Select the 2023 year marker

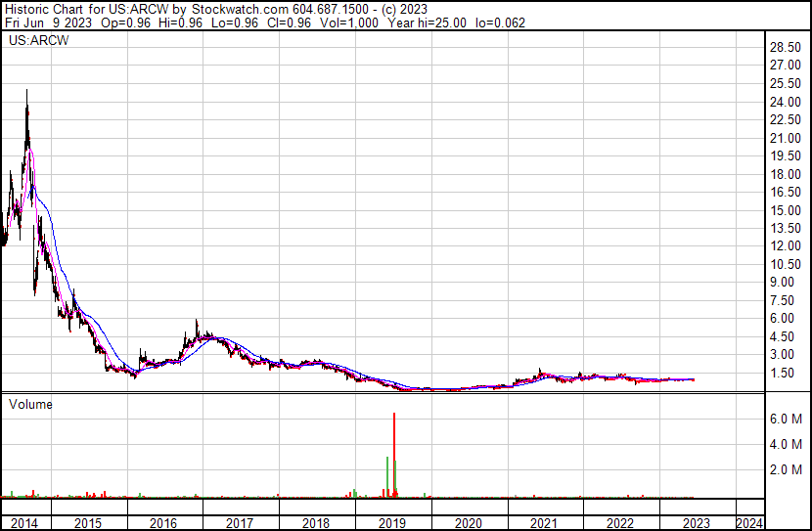[x=696, y=523]
